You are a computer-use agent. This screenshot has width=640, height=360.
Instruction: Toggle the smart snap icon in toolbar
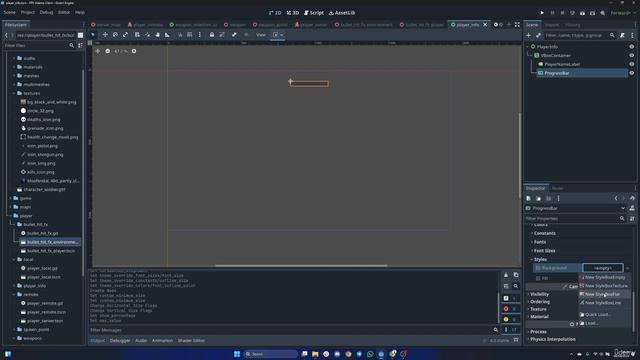(180, 35)
